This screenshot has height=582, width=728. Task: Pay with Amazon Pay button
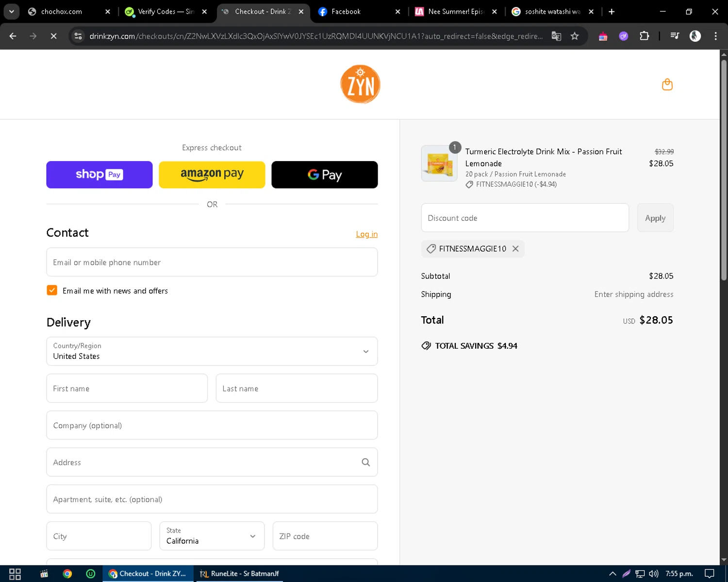pyautogui.click(x=212, y=175)
